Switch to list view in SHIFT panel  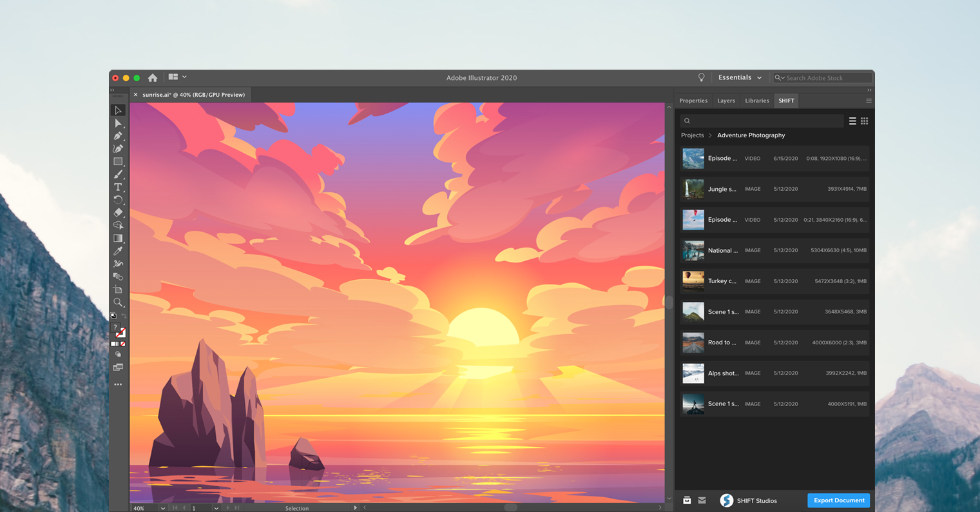pos(852,121)
